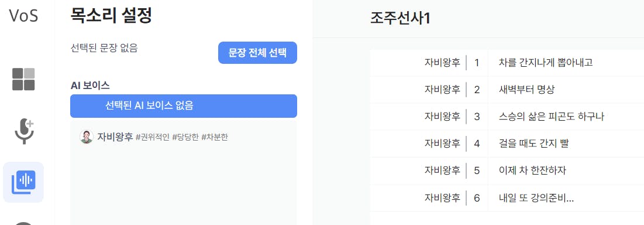Expand the 선택된 AI 보이스 없음 bar
This screenshot has width=644, height=225.
(184, 106)
